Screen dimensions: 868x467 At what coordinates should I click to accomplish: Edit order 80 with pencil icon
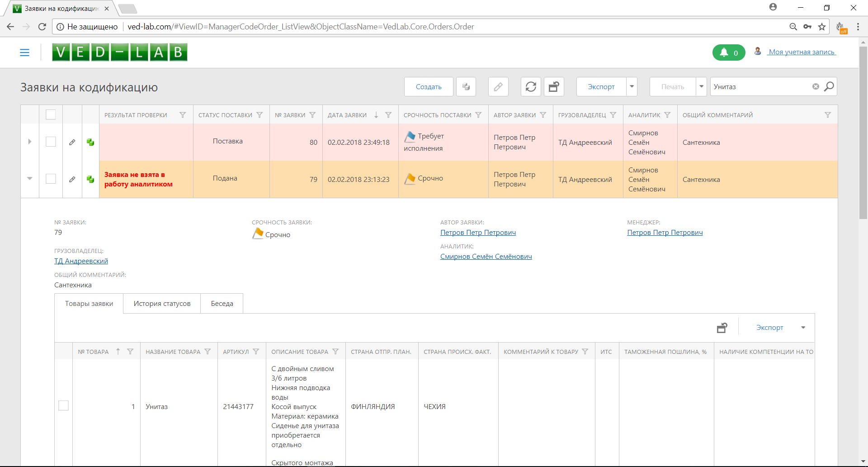(72, 142)
